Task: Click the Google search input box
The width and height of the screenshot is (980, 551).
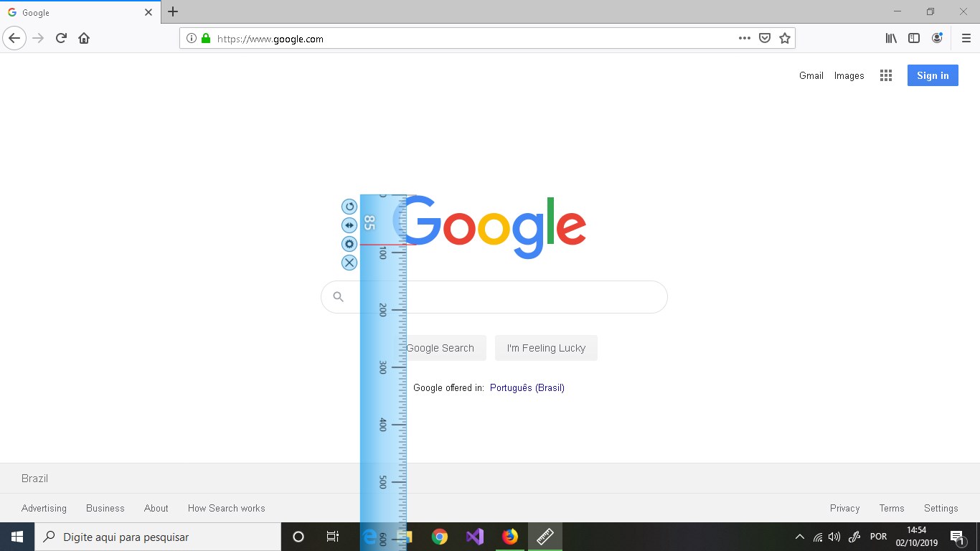Action: click(494, 297)
